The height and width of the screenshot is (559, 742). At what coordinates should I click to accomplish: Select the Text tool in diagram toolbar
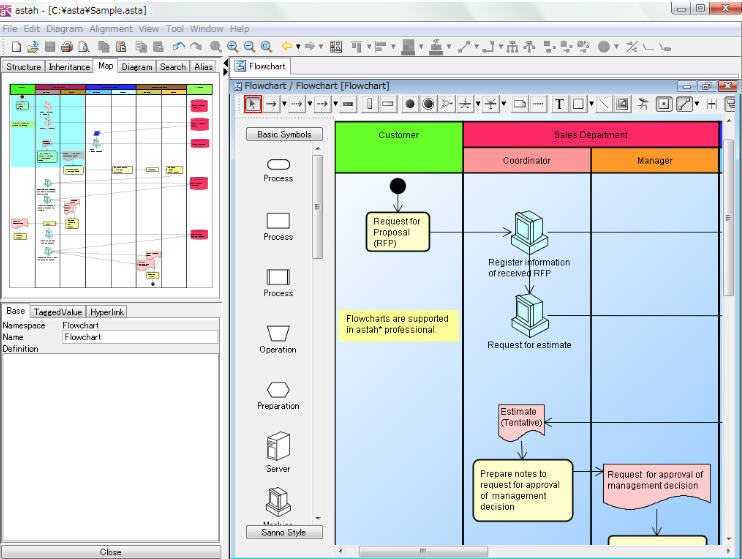[x=559, y=104]
